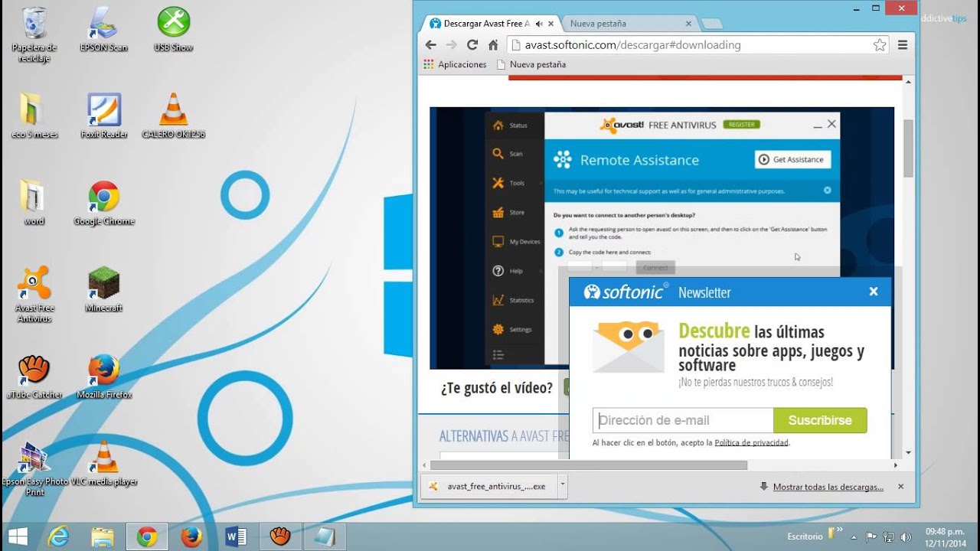The image size is (980, 551).
Task: Open Epson Easy Photo Print shortcut
Action: coord(34,468)
